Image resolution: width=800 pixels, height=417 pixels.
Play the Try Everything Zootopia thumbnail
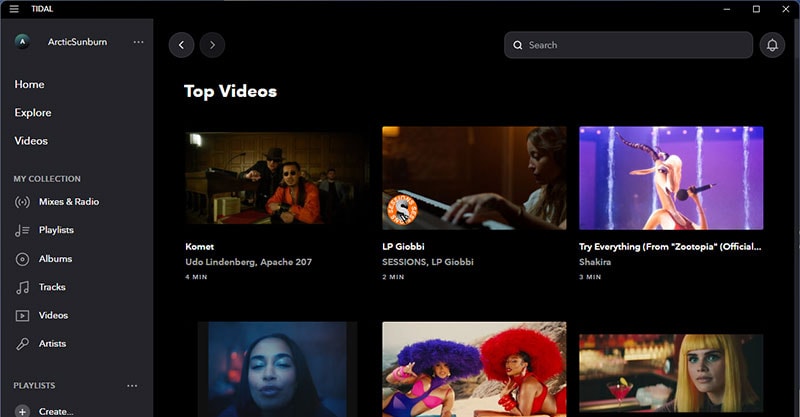click(x=671, y=178)
